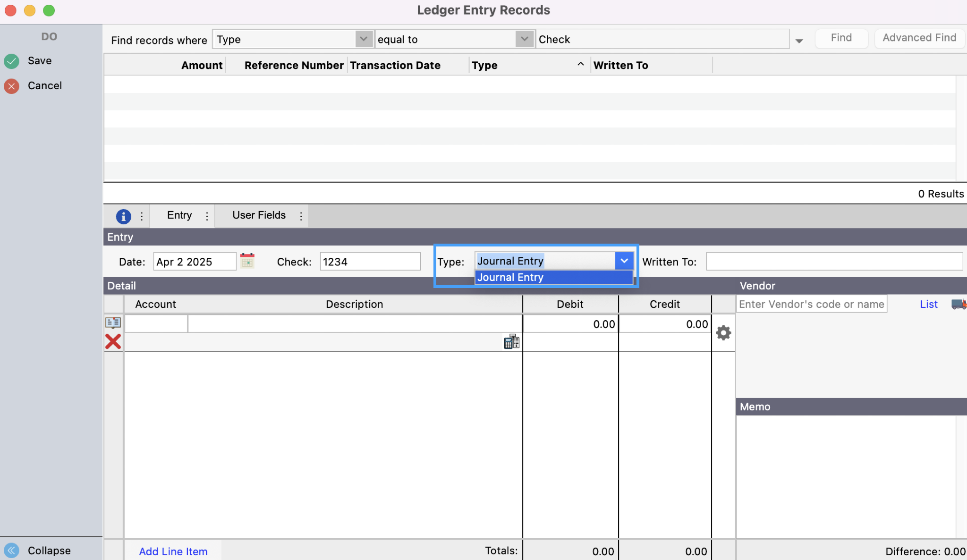The image size is (967, 560).
Task: Click the Collapse sidebar arrow icon
Action: (x=12, y=551)
